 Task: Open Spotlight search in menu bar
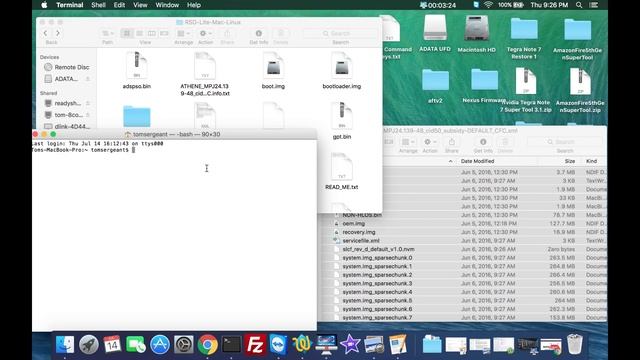click(x=579, y=5)
